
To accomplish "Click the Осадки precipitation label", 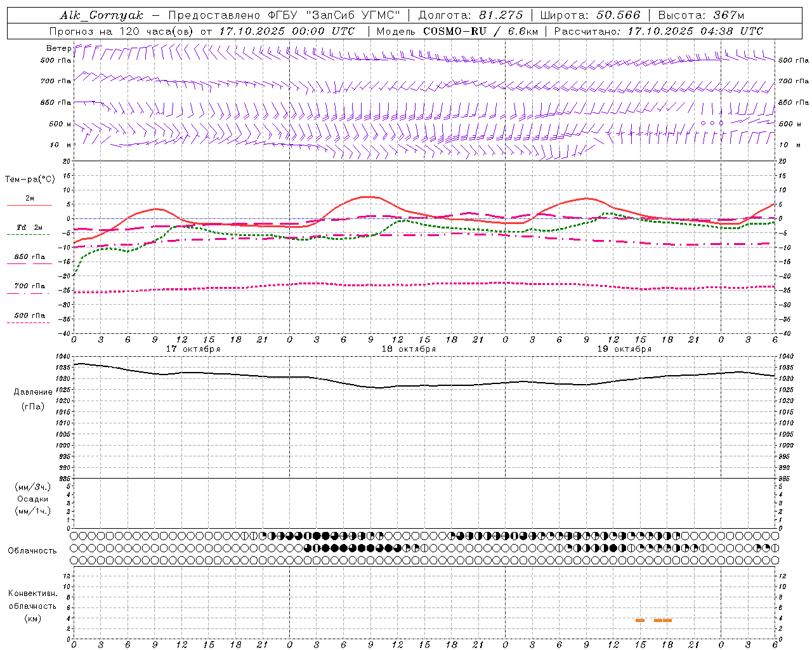I will click(33, 499).
